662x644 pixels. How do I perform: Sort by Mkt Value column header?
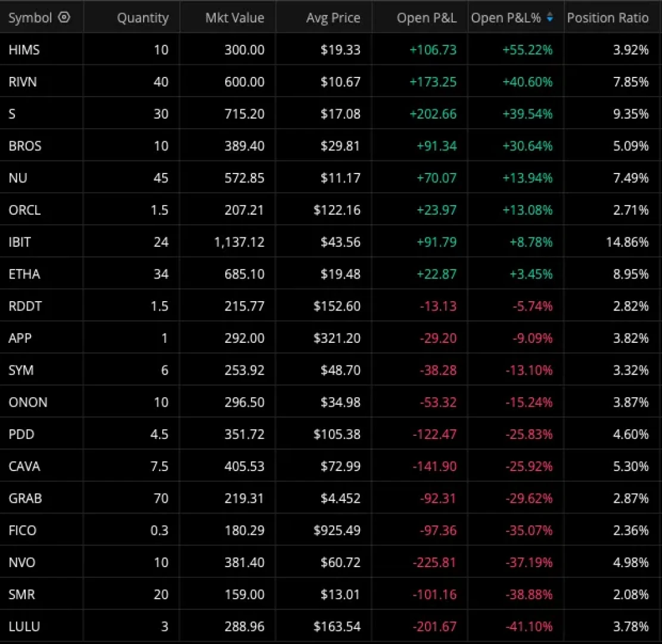[235, 18]
